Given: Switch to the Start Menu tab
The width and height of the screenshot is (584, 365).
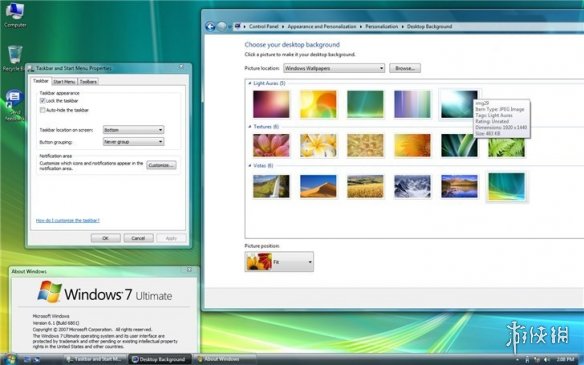Looking at the screenshot, I should [x=64, y=82].
